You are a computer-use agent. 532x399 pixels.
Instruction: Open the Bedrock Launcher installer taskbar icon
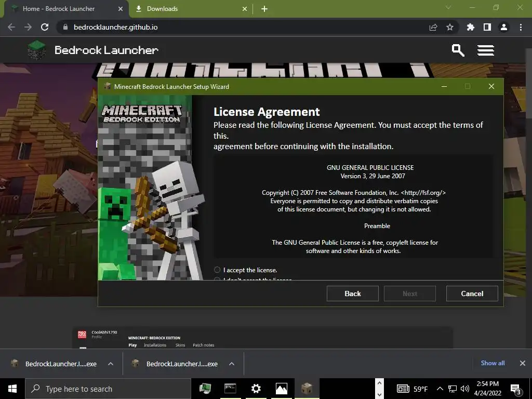point(307,389)
